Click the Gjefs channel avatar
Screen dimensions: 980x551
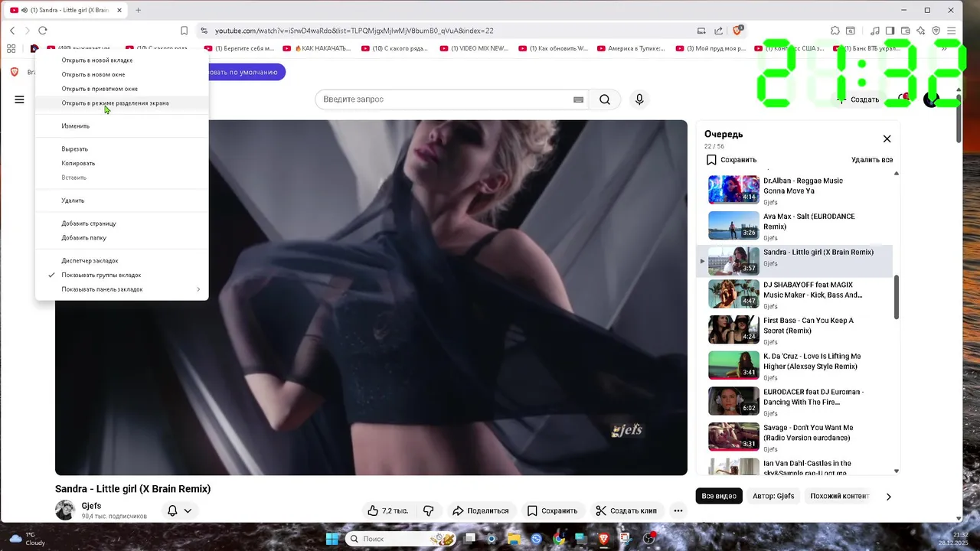pos(65,510)
